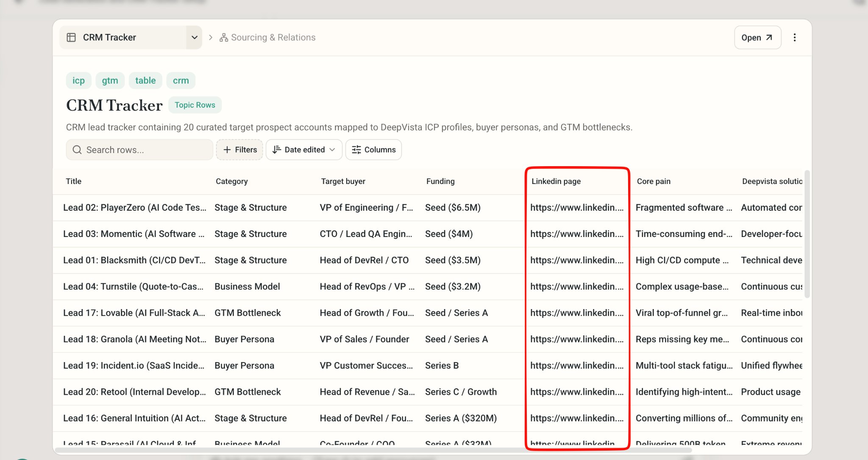Screen dimensions: 868x460
Task: Click the Linkedin page column header
Action: 556,181
